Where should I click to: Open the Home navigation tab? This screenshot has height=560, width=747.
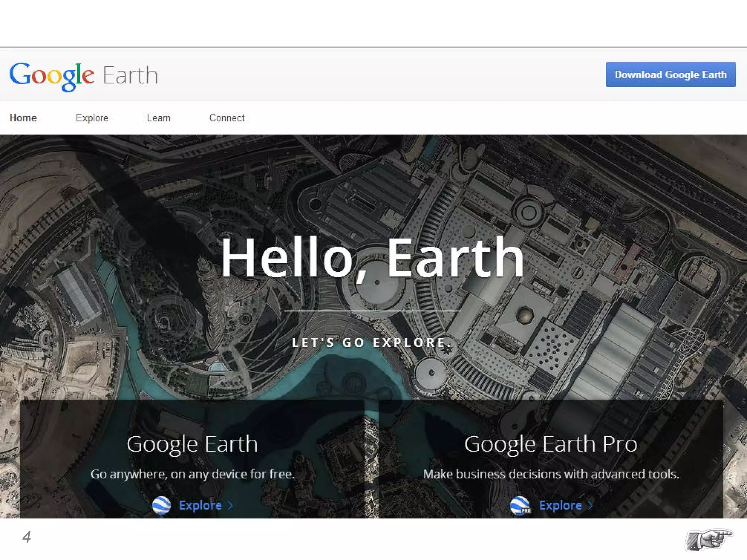(x=23, y=118)
